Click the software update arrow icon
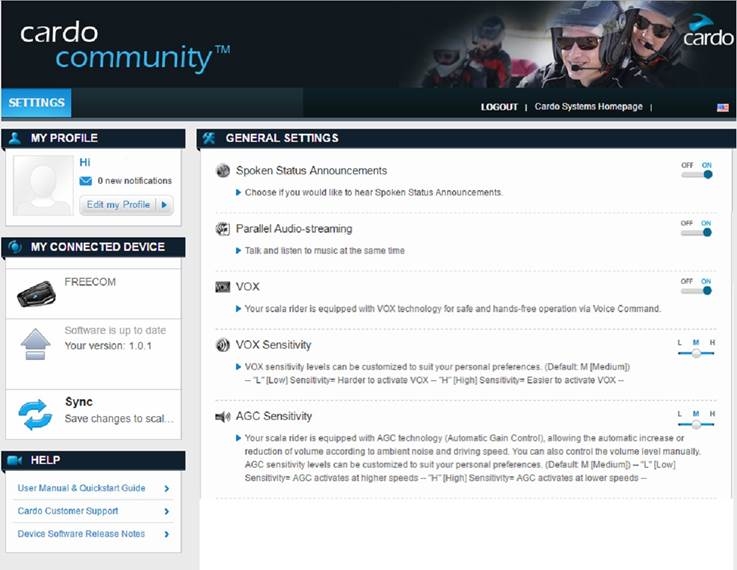Screen dimensions: 737x570 pos(35,343)
